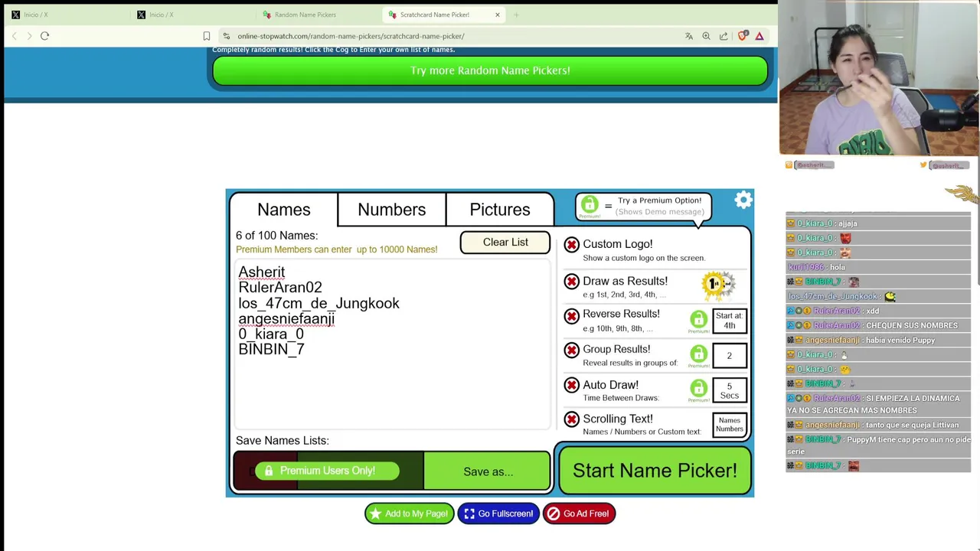
Task: Click the premium lock beside Auto Draw
Action: pyautogui.click(x=698, y=389)
